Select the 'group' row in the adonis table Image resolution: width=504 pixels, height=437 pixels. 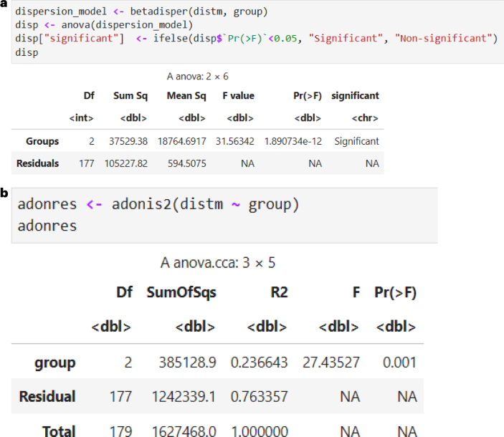55,362
